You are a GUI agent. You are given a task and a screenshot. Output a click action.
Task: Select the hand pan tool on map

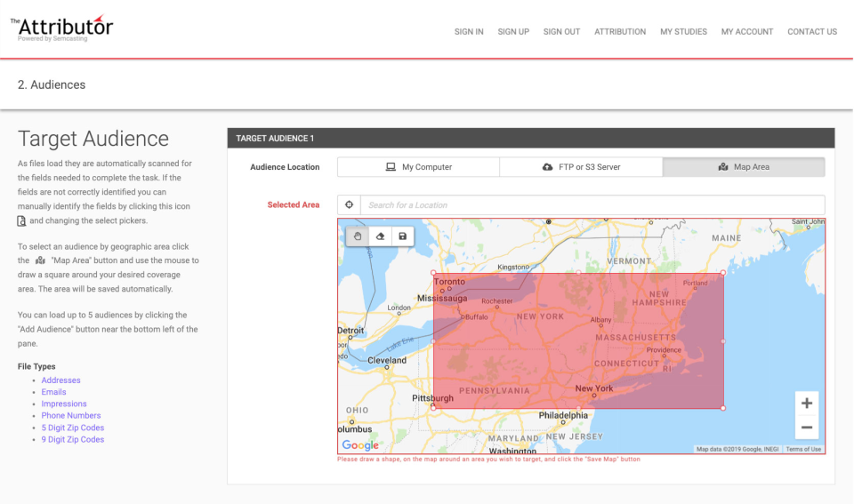coord(358,236)
